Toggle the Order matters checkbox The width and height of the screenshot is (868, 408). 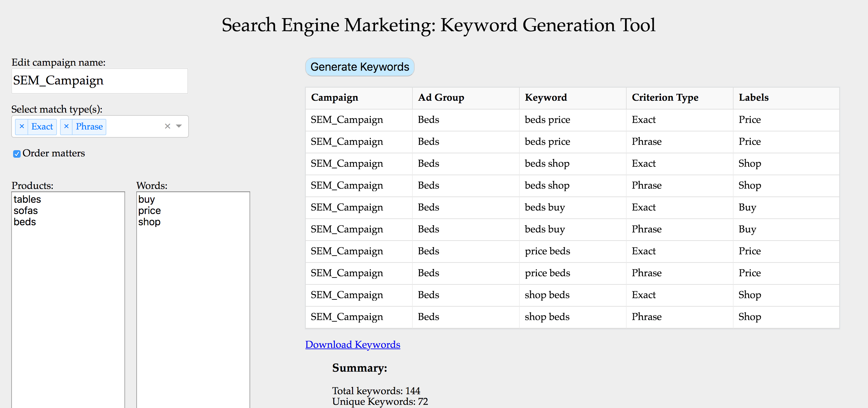pyautogui.click(x=17, y=154)
